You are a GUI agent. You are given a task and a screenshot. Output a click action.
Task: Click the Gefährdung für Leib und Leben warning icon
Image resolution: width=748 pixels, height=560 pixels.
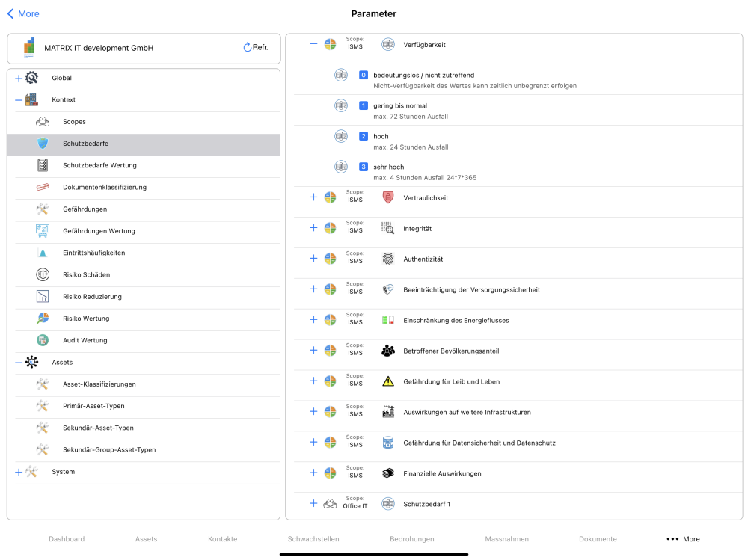point(388,381)
